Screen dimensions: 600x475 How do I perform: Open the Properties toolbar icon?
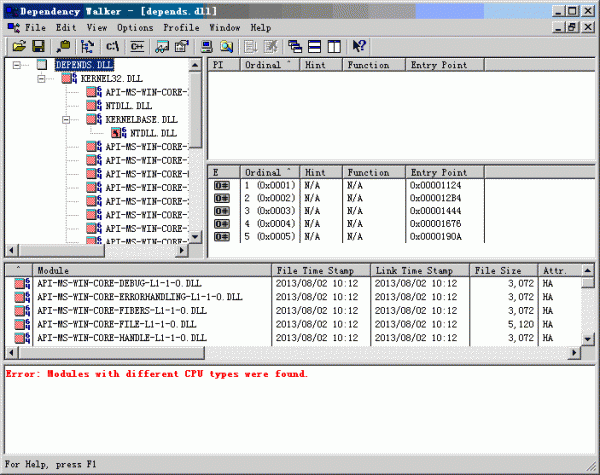(182, 46)
